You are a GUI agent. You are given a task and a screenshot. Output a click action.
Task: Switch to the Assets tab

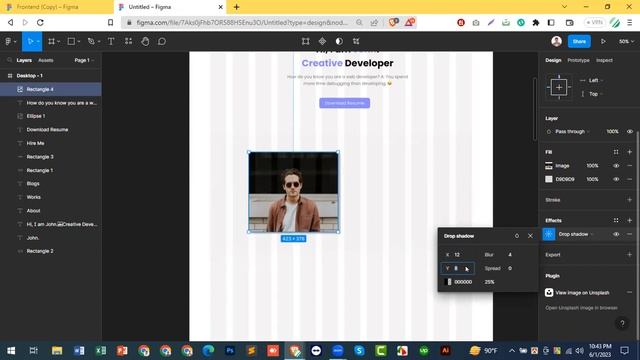(46, 60)
